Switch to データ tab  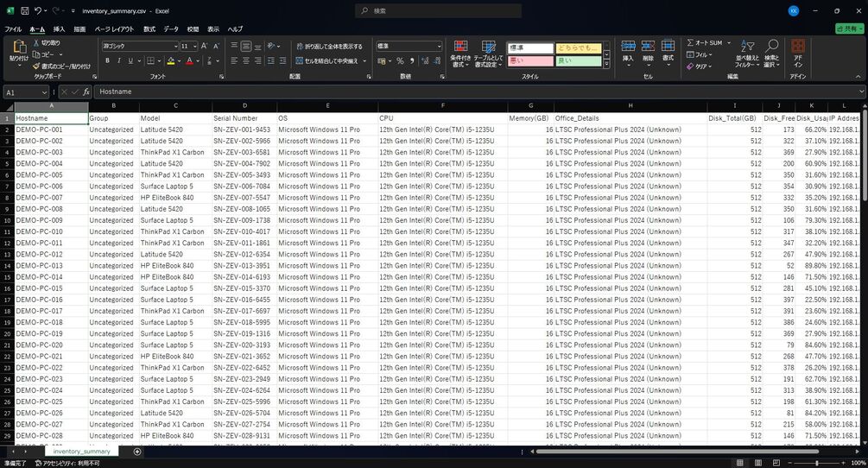point(171,29)
